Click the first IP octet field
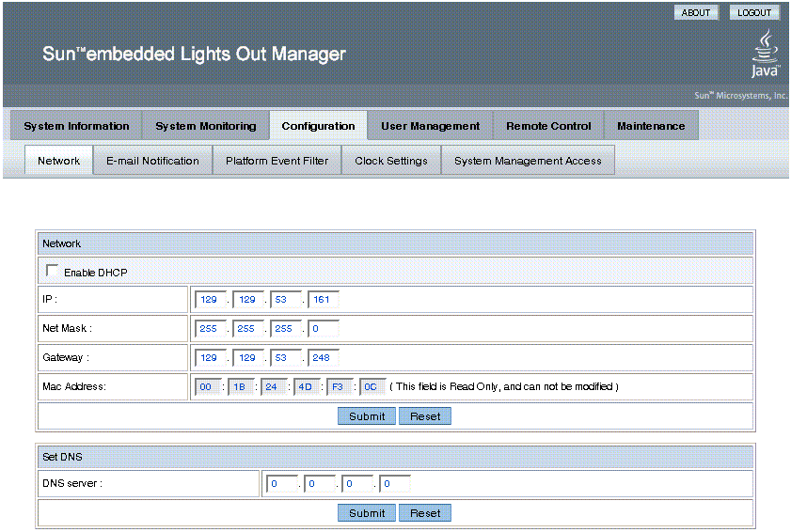The height and width of the screenshot is (532, 791). coord(211,300)
